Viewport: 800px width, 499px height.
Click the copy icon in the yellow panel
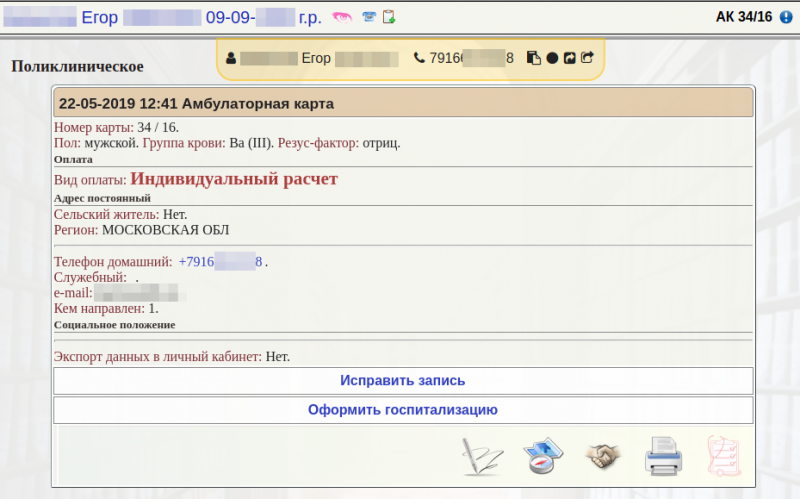[534, 58]
